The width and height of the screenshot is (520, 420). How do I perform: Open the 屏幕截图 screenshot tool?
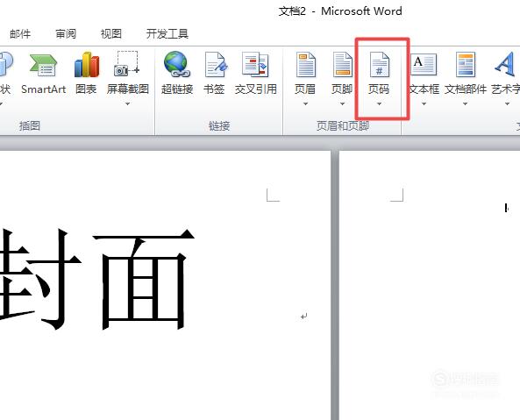point(128,74)
